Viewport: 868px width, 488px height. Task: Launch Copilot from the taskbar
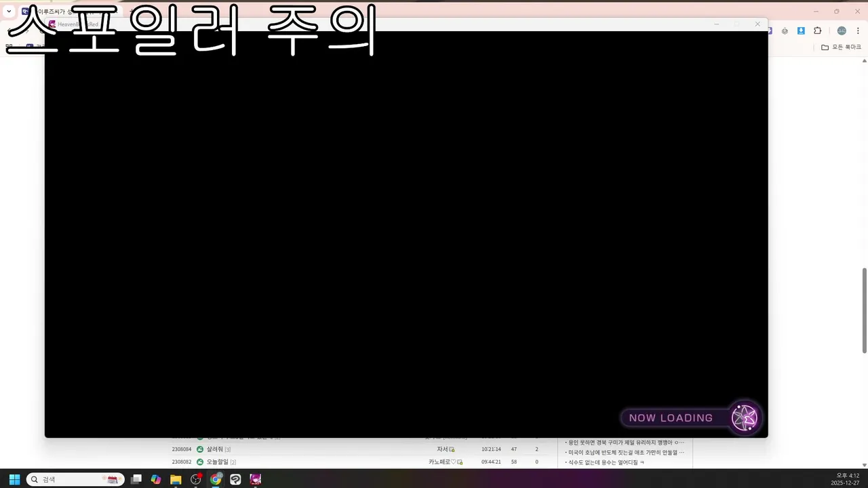click(x=156, y=479)
